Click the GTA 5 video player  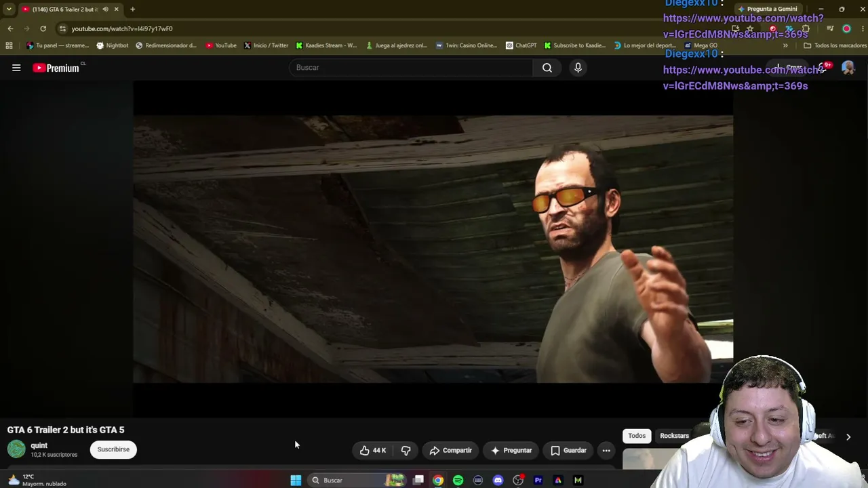[433, 249]
